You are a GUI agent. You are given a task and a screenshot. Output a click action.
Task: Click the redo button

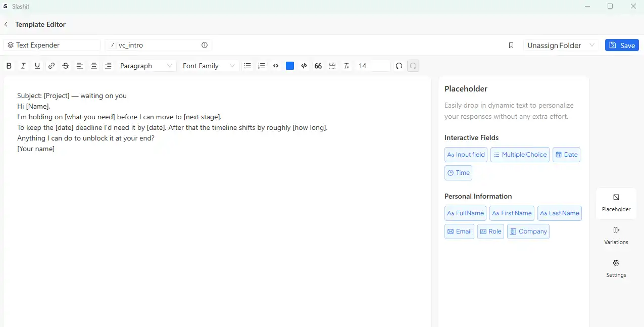pyautogui.click(x=413, y=66)
